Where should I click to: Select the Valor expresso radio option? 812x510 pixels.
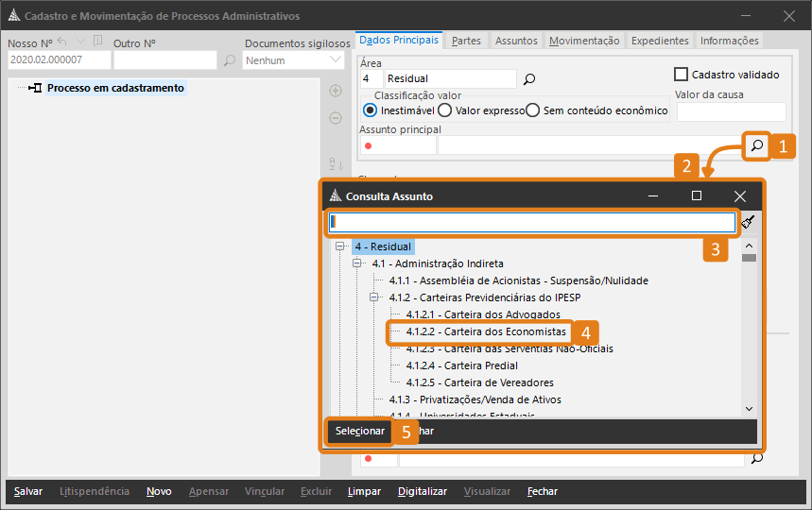tap(445, 110)
